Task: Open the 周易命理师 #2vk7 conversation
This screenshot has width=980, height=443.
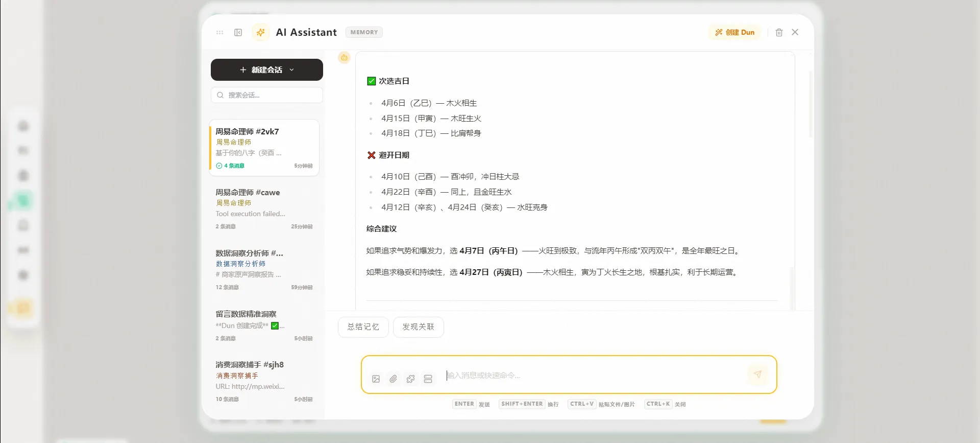Action: 264,148
